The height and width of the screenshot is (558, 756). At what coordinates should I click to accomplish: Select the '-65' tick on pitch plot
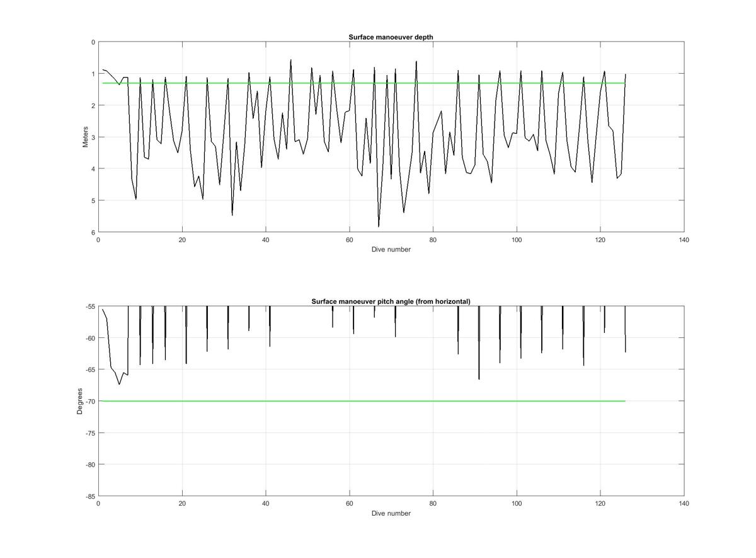[x=89, y=369]
